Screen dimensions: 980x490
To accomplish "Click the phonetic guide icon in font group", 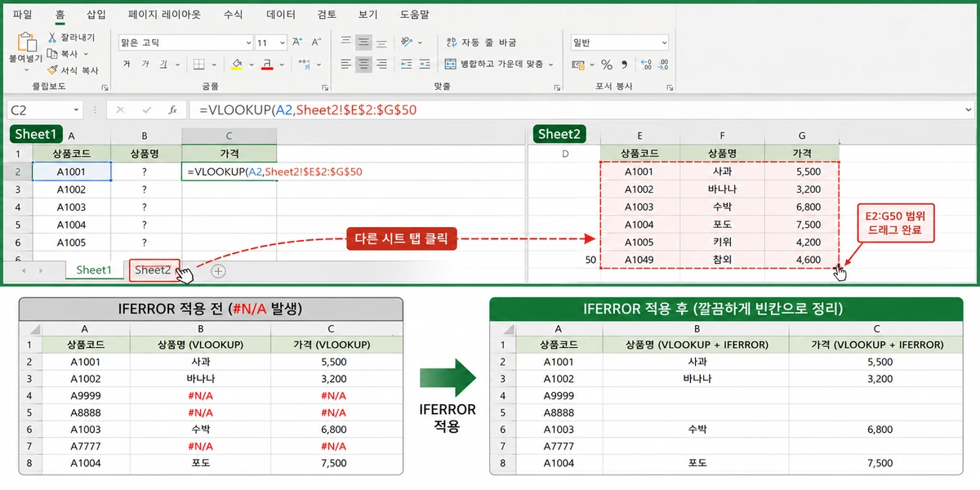I will click(304, 64).
